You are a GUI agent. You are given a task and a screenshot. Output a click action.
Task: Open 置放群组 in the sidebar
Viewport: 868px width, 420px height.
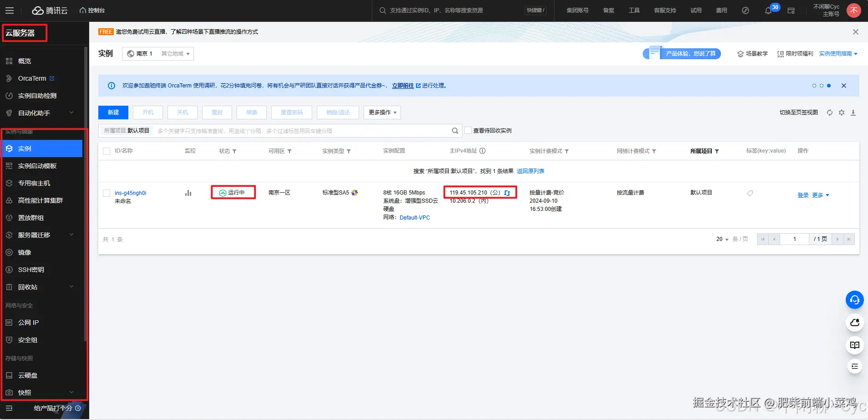(x=31, y=218)
